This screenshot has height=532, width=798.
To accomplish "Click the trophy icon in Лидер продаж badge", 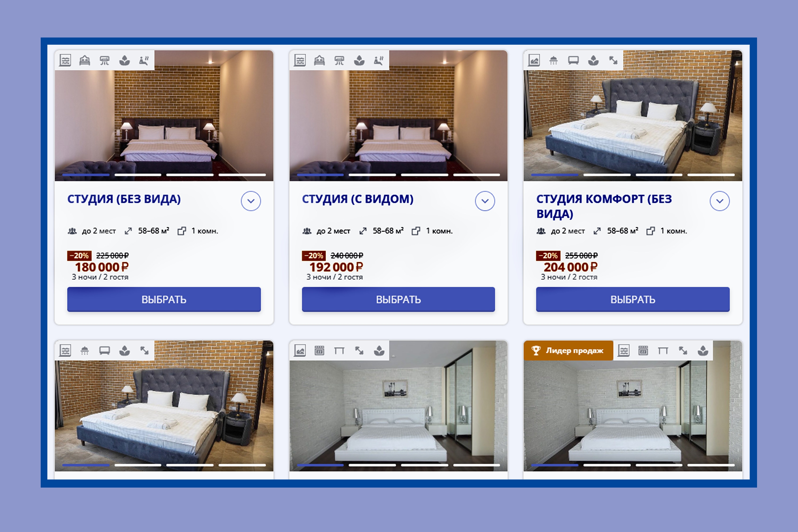I will click(x=536, y=350).
